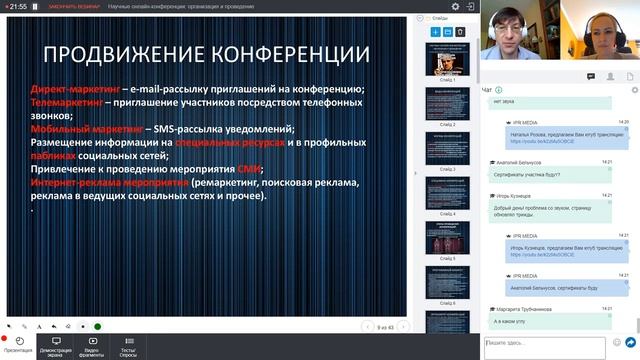Open chat settings circle icon
Viewport: 640px width, 360px height.
tap(635, 90)
